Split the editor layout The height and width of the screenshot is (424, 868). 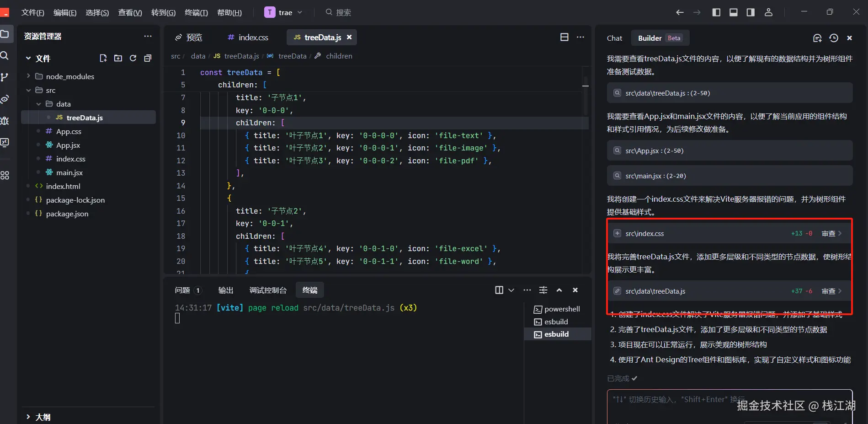coord(564,37)
